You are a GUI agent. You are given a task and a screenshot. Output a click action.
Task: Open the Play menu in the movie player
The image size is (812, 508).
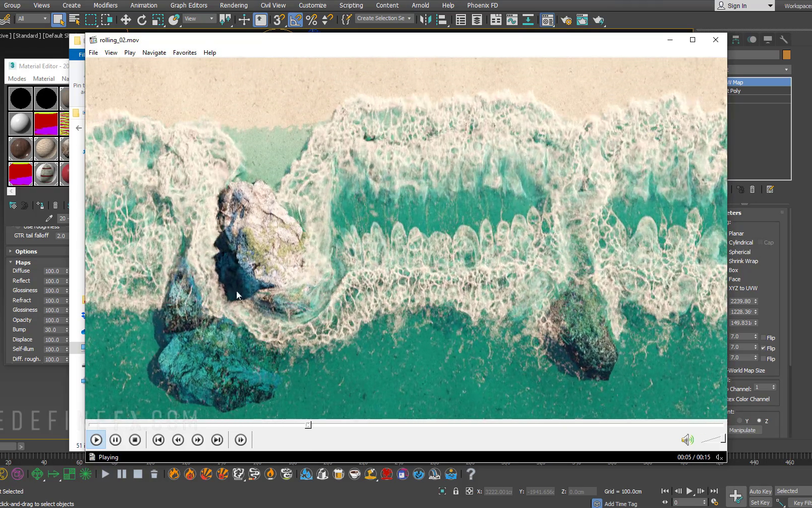click(x=129, y=52)
